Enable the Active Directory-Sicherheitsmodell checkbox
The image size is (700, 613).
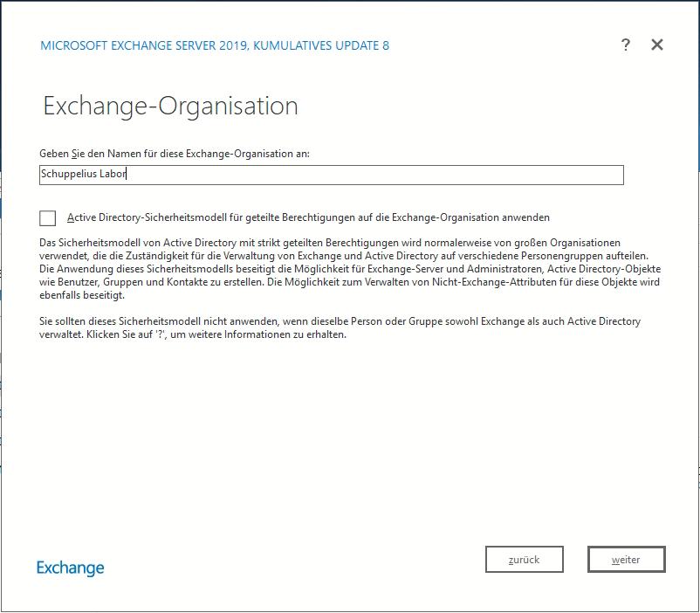(47, 218)
